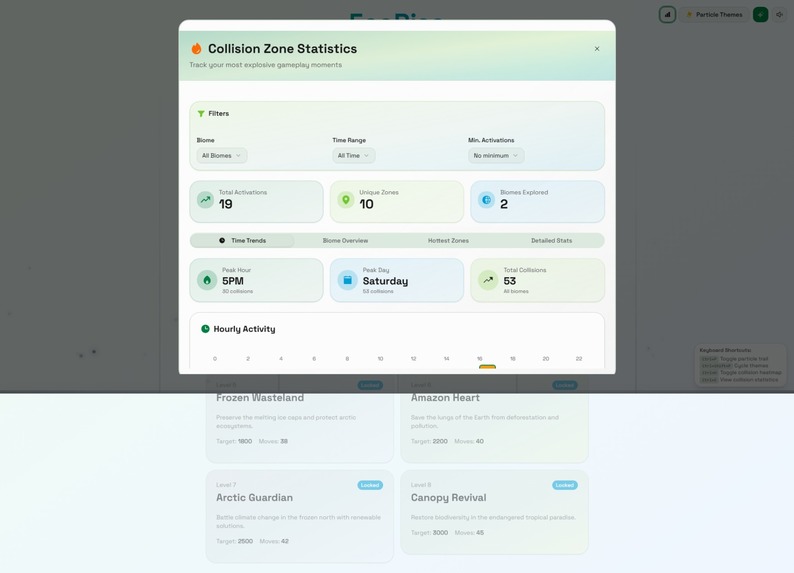
Task: Select the Amazon Heart level card
Action: coord(494,418)
